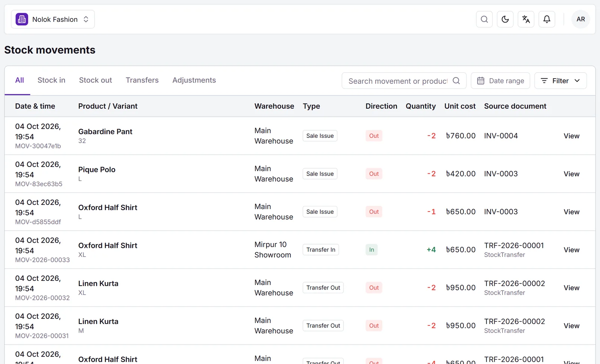The image size is (600, 364).
Task: Click the +4 quantity value
Action: pyautogui.click(x=431, y=250)
